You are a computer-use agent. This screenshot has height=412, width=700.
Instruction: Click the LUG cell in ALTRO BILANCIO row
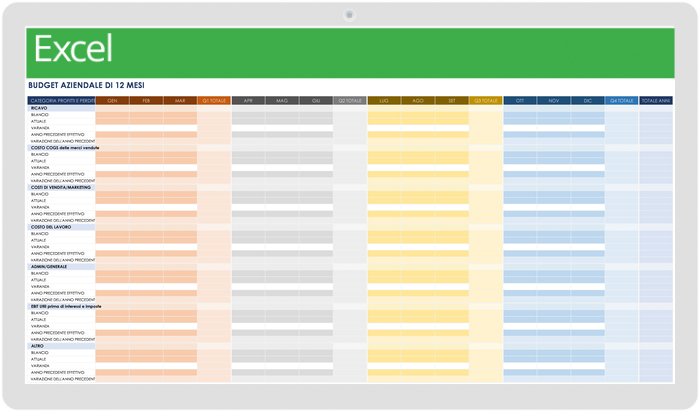pyautogui.click(x=384, y=353)
